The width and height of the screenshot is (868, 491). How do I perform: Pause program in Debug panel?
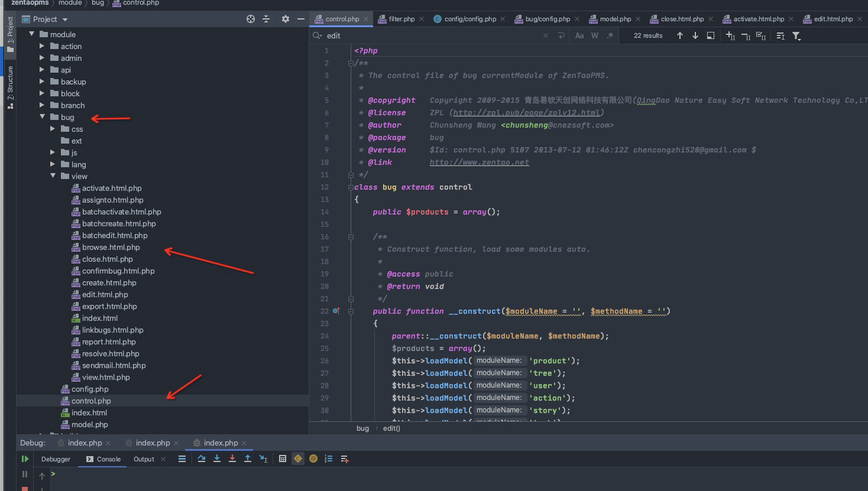(x=25, y=474)
